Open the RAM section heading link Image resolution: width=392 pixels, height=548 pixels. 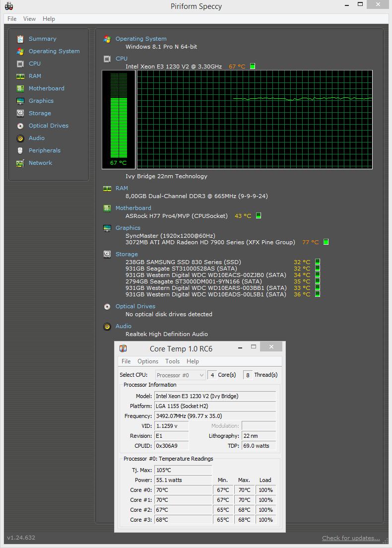pyautogui.click(x=122, y=188)
